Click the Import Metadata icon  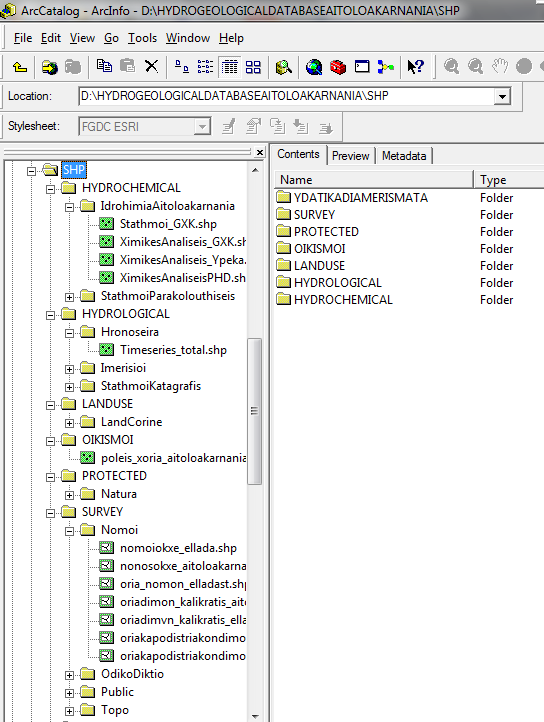pyautogui.click(x=301, y=126)
